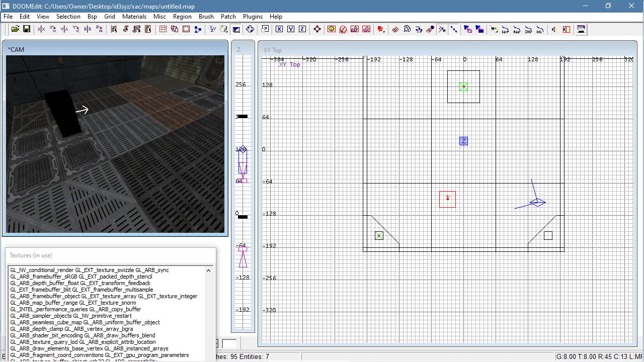Toggle the X axis scale lock
Screen dimensions: 644x362
(279, 29)
